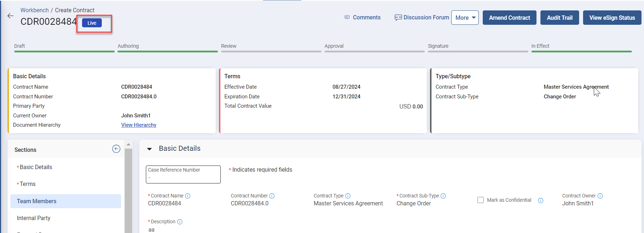Click the Amend Contract button
Viewport: 644px width, 233px height.
(x=509, y=18)
